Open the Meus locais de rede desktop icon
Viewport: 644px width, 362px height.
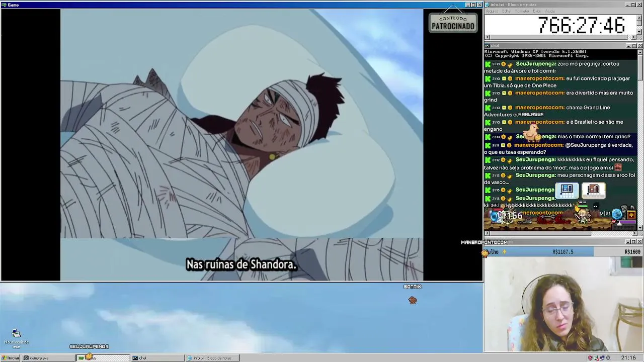pos(16,339)
